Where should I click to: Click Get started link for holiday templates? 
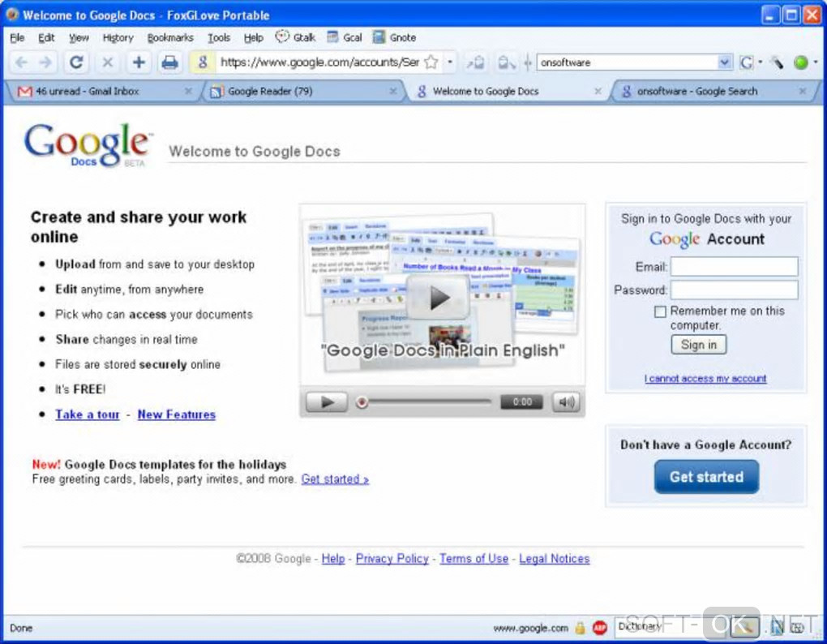(335, 479)
